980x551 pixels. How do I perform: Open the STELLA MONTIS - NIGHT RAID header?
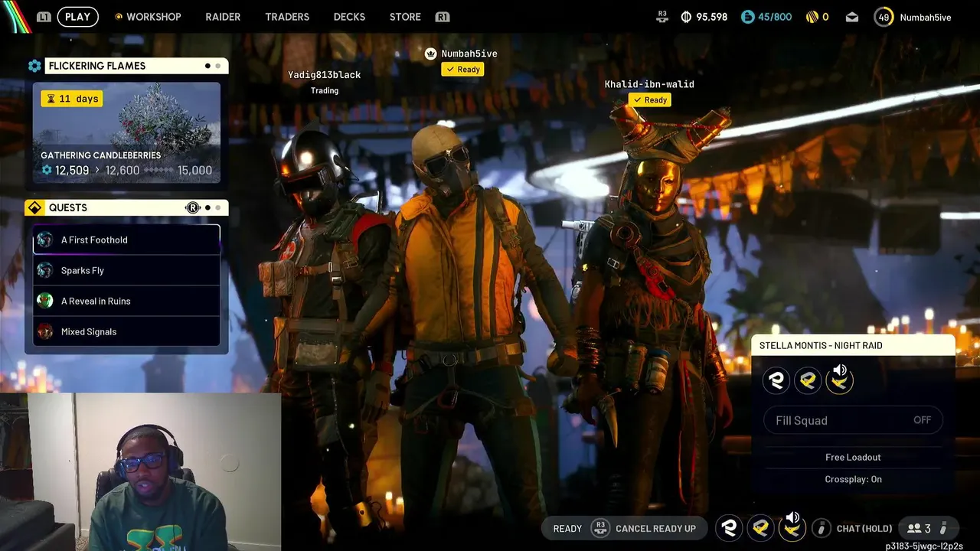click(853, 345)
